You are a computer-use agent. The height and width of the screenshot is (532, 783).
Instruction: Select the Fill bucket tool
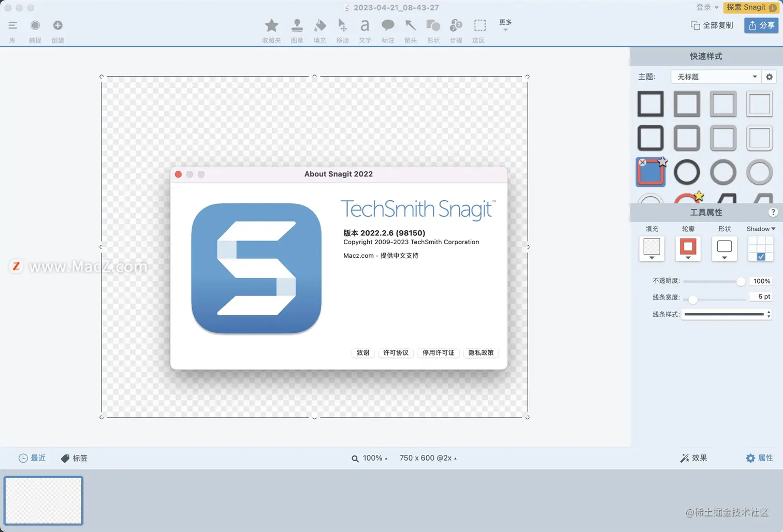pyautogui.click(x=320, y=25)
